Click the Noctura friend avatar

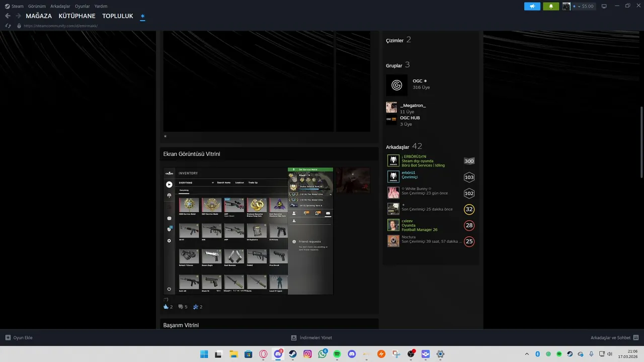[x=393, y=241]
